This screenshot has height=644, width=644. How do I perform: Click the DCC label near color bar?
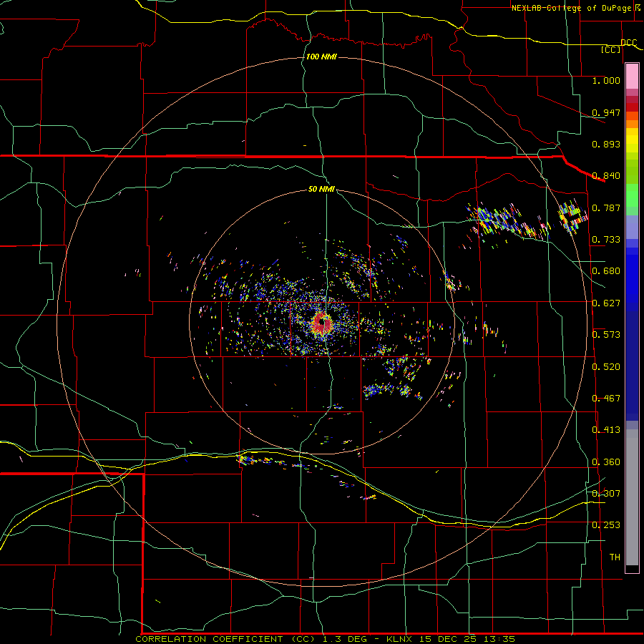coord(628,43)
